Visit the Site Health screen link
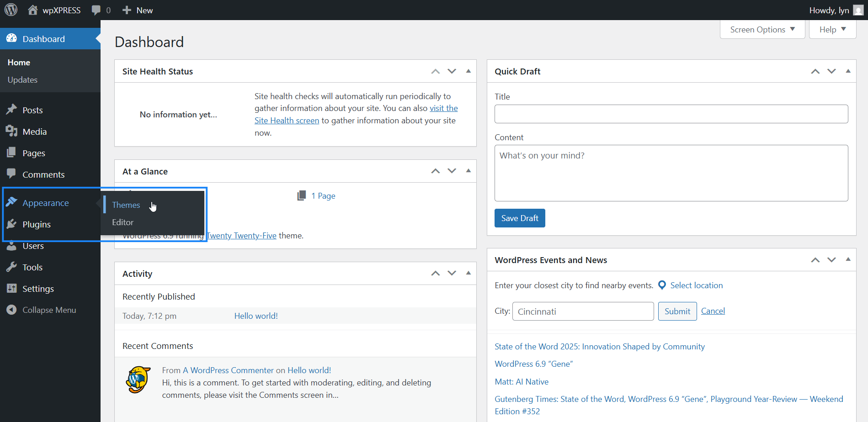Viewport: 868px width, 422px height. pos(287,120)
